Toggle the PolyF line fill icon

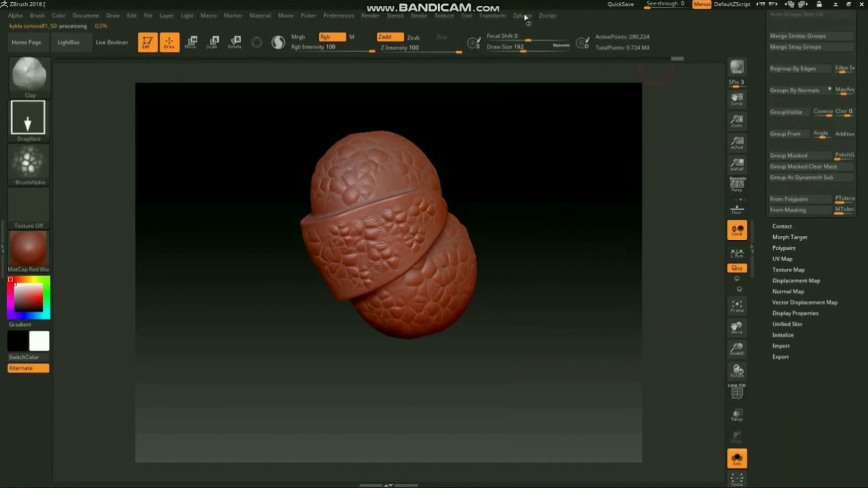point(737,392)
